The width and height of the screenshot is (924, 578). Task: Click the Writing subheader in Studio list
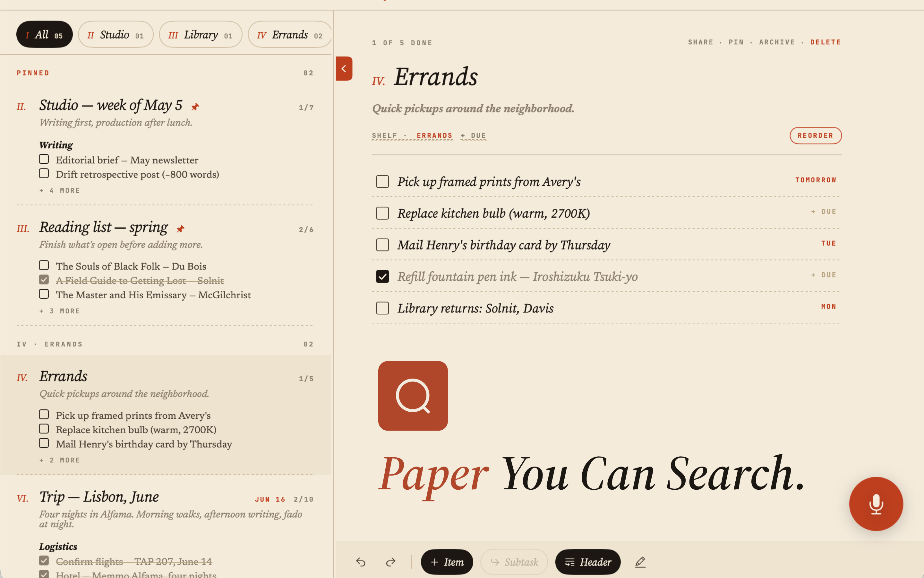pos(56,145)
